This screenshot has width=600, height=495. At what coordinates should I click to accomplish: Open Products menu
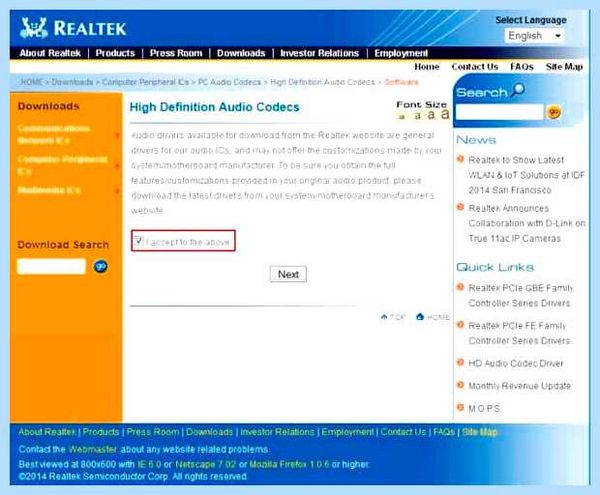click(x=115, y=53)
